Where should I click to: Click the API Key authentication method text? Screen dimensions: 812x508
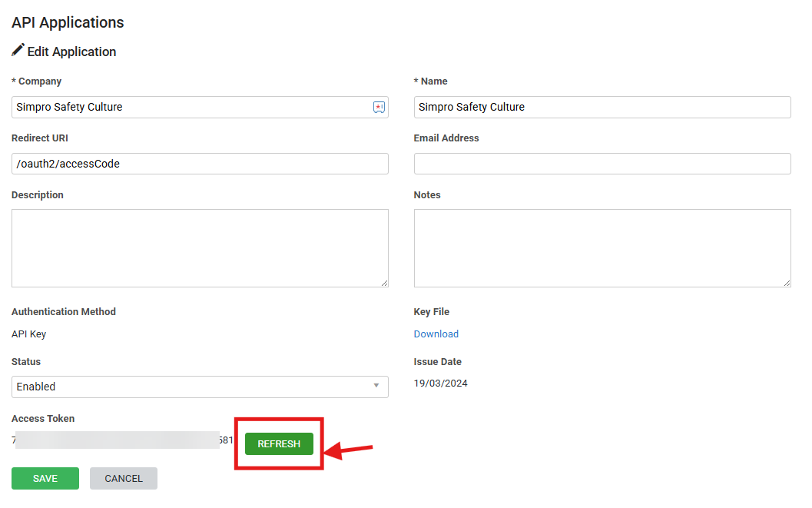(x=29, y=334)
